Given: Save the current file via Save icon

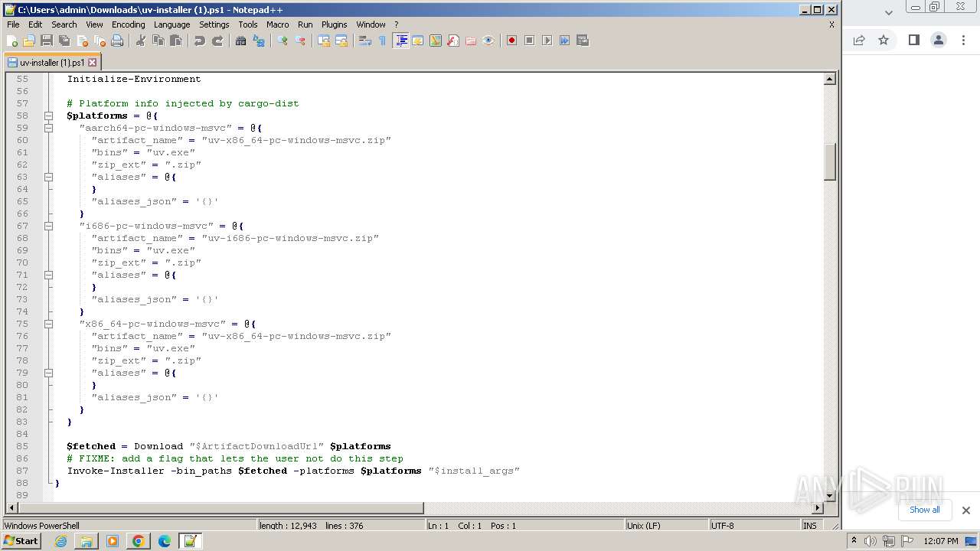Looking at the screenshot, I should tap(47, 41).
